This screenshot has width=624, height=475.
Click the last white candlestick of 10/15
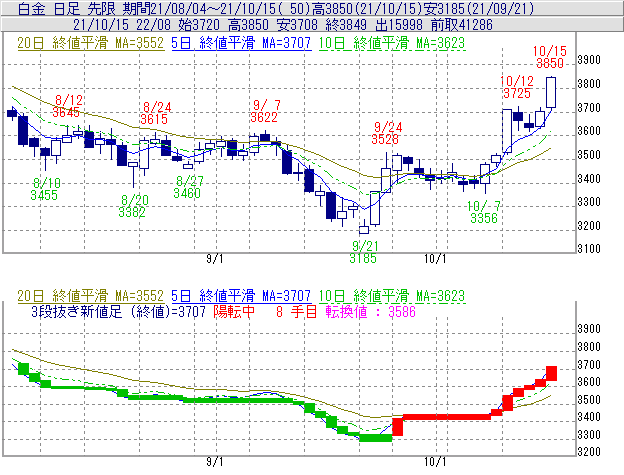(x=551, y=92)
